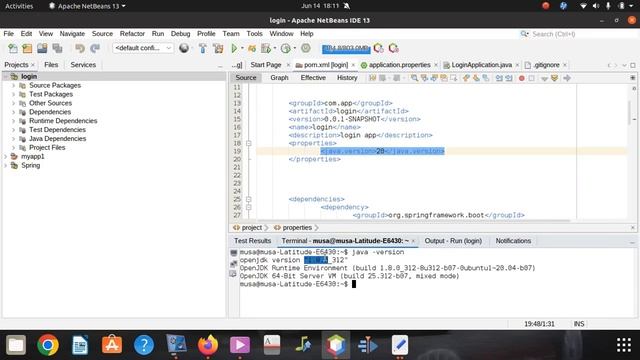640x360 pixels.
Task: Open the Navigate menu
Action: (x=72, y=33)
